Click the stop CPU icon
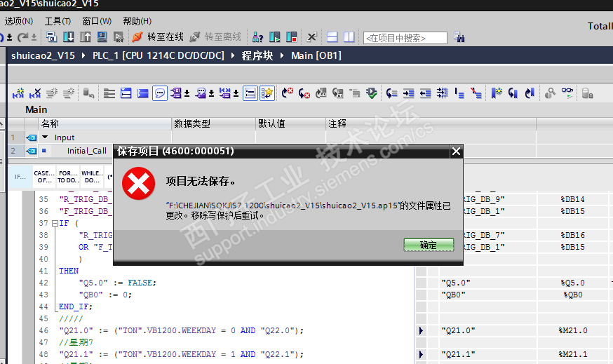 [292, 37]
